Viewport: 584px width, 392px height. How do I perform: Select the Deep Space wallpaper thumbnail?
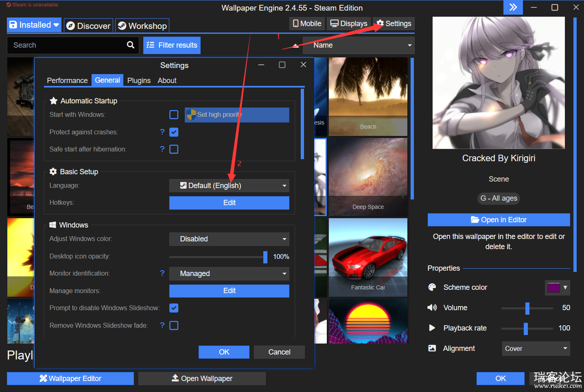(x=368, y=177)
